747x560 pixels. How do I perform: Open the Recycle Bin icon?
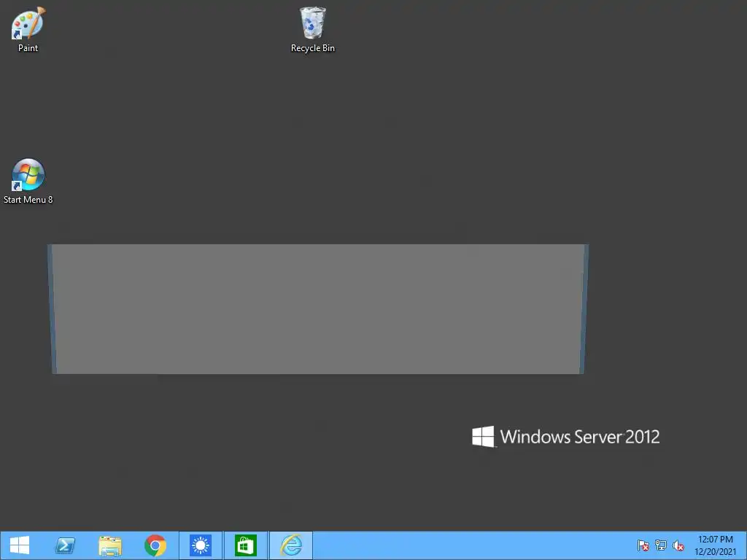click(x=312, y=29)
